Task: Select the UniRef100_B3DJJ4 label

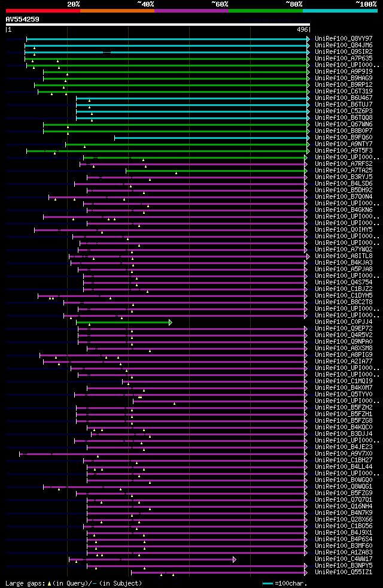Action: [344, 434]
